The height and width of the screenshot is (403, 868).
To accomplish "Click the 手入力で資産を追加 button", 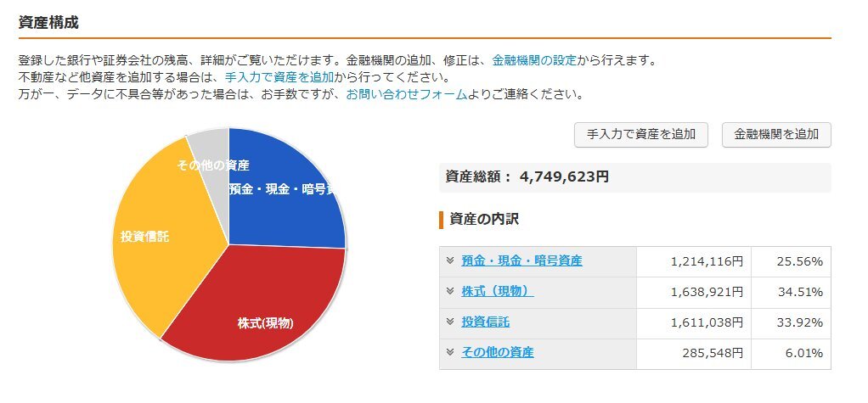I will coord(641,134).
